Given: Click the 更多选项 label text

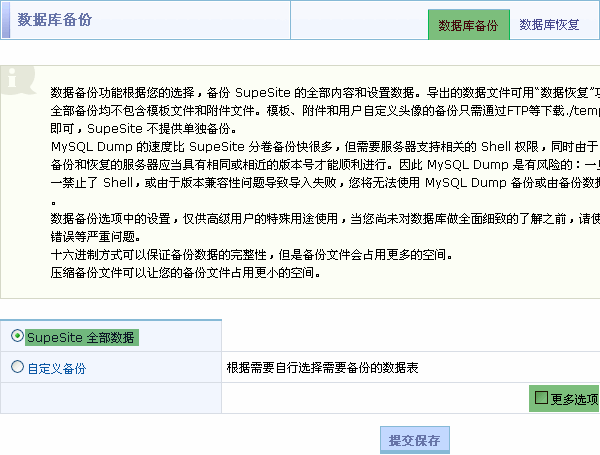Looking at the screenshot, I should [x=574, y=399].
